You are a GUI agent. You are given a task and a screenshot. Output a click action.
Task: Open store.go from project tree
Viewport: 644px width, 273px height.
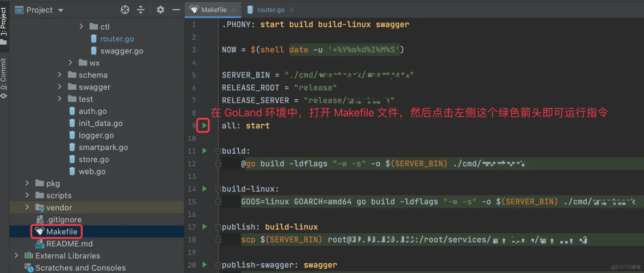(94, 159)
